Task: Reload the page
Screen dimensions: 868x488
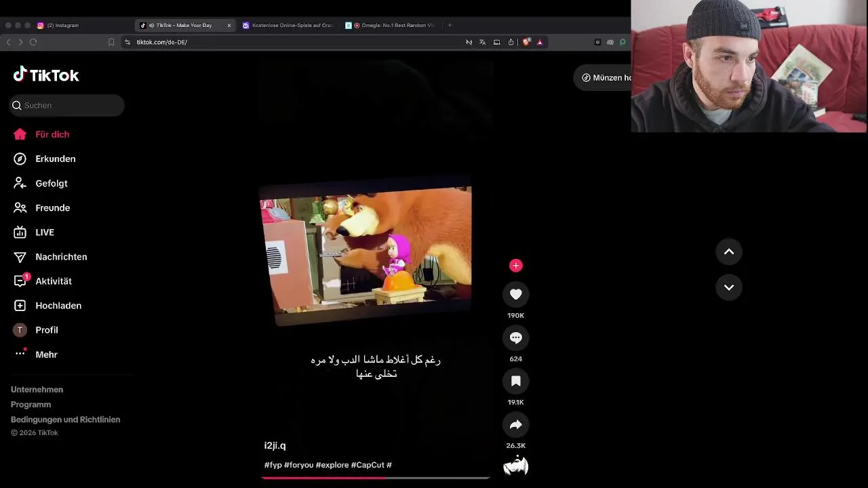Action: pyautogui.click(x=33, y=42)
